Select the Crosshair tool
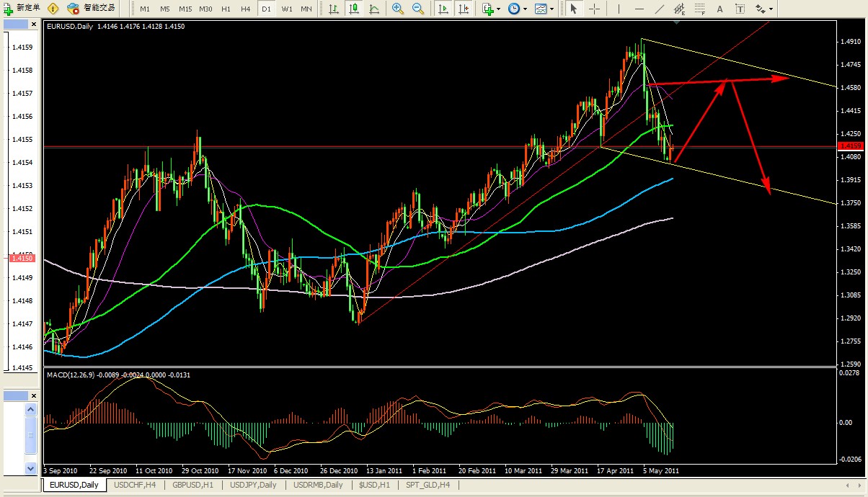The image size is (868, 497). pyautogui.click(x=594, y=9)
